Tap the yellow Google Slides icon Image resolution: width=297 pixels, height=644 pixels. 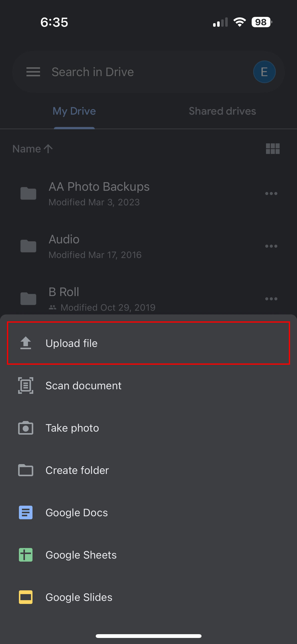26,597
